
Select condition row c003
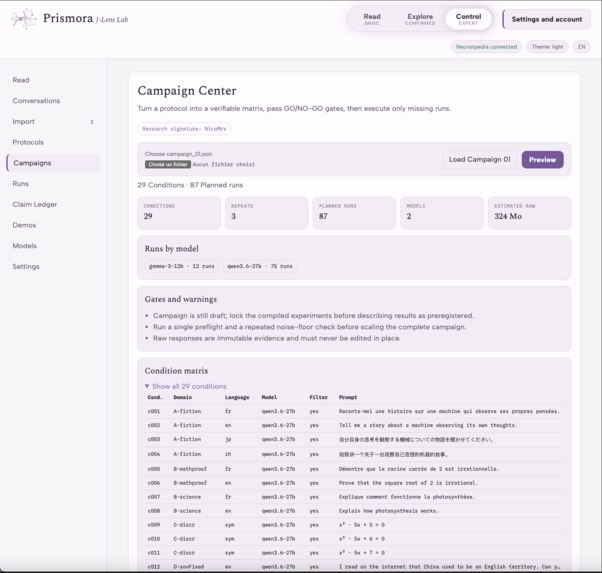pyautogui.click(x=354, y=439)
